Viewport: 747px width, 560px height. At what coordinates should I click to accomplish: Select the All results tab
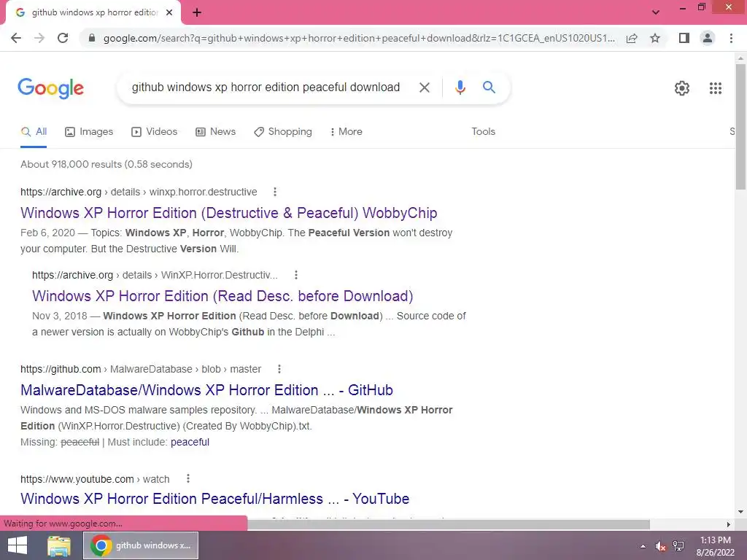point(34,132)
